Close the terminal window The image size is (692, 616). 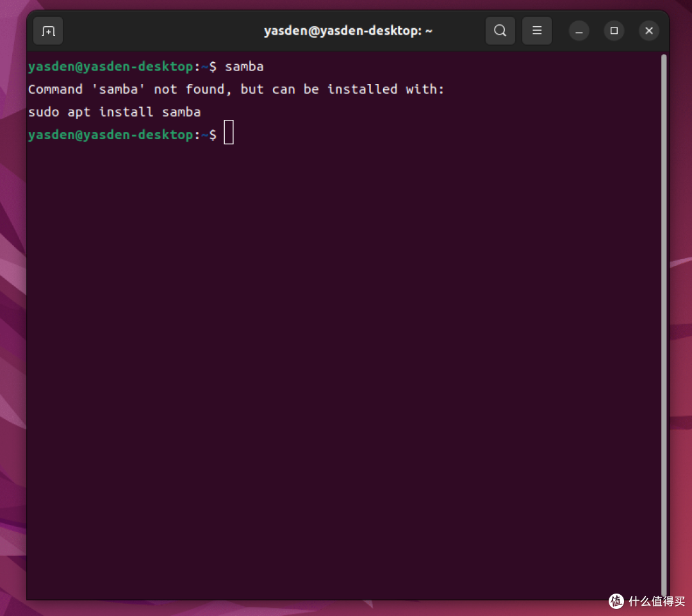[649, 31]
